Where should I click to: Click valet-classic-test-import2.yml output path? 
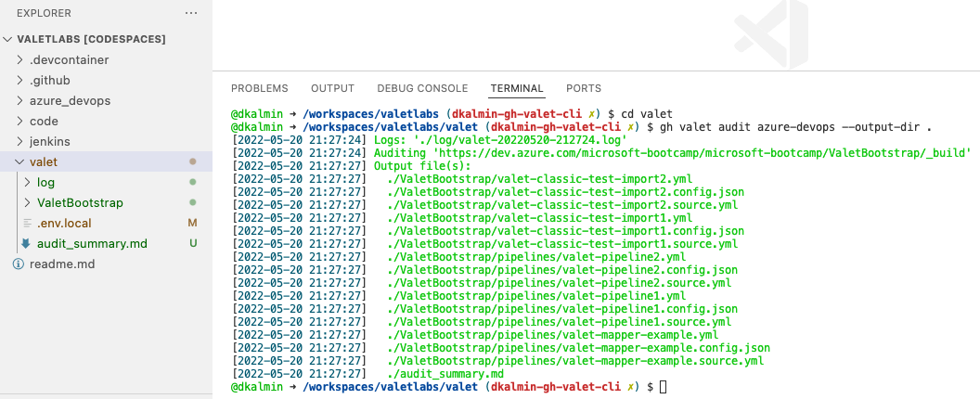(x=539, y=179)
